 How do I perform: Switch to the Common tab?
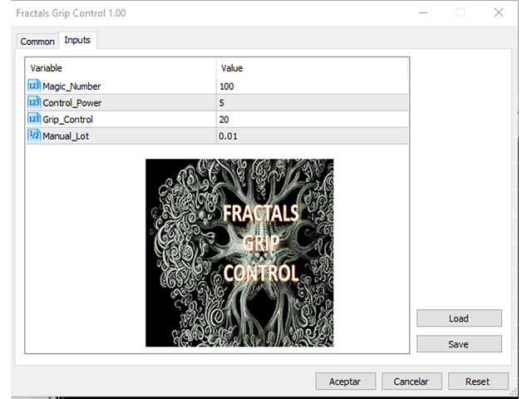click(37, 42)
